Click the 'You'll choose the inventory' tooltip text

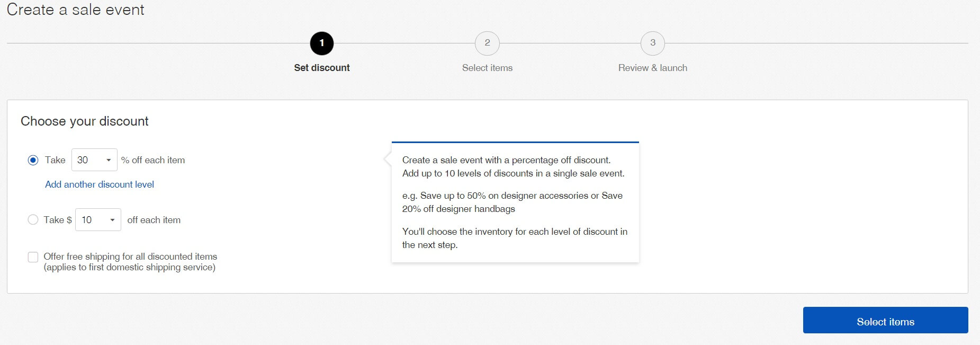(515, 238)
